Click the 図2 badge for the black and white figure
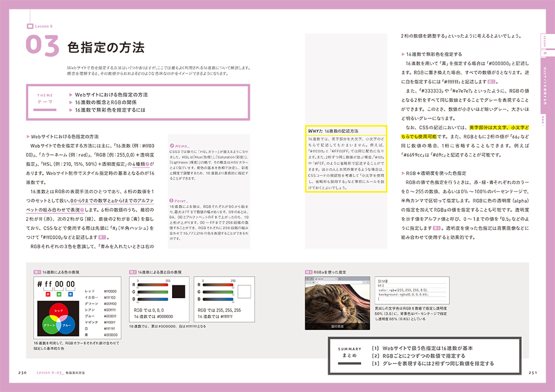555x392 pixels. point(133,272)
